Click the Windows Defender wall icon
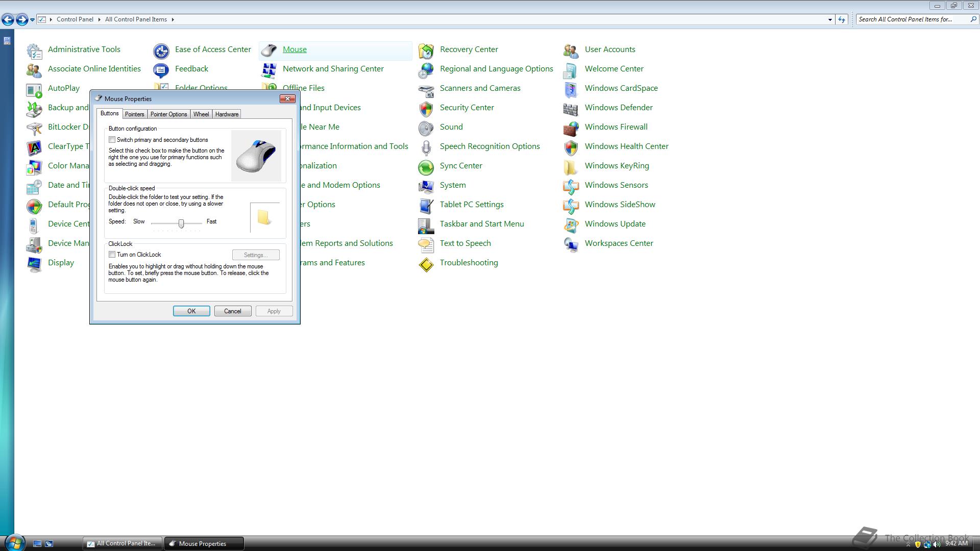Viewport: 980px width, 551px height. coord(571,108)
